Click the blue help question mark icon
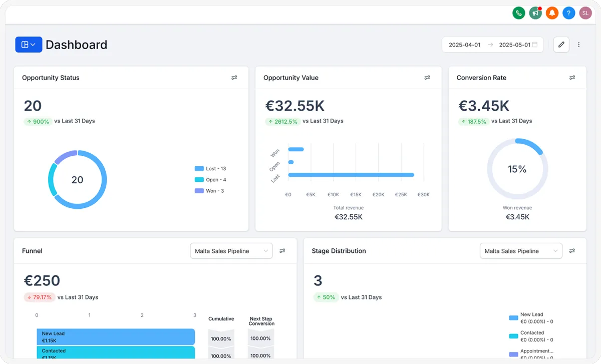This screenshot has height=364, width=601. (568, 13)
